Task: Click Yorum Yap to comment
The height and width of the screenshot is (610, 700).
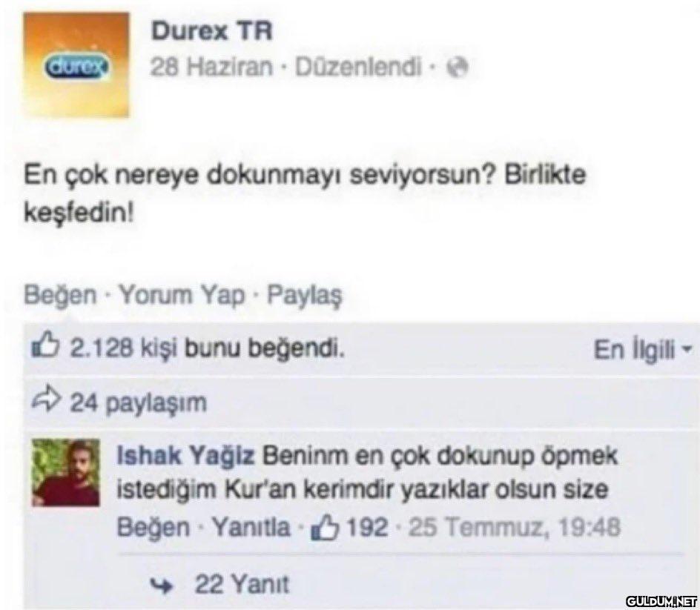Action: pyautogui.click(x=182, y=295)
